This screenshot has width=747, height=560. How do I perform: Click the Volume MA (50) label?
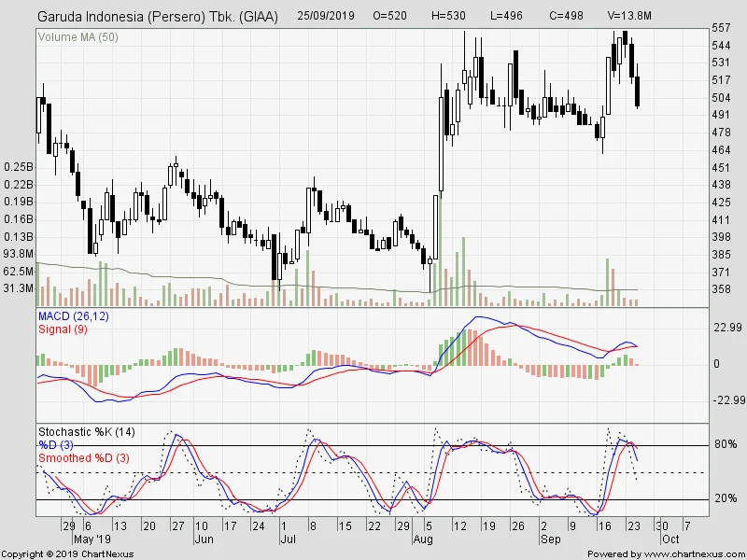click(x=78, y=37)
